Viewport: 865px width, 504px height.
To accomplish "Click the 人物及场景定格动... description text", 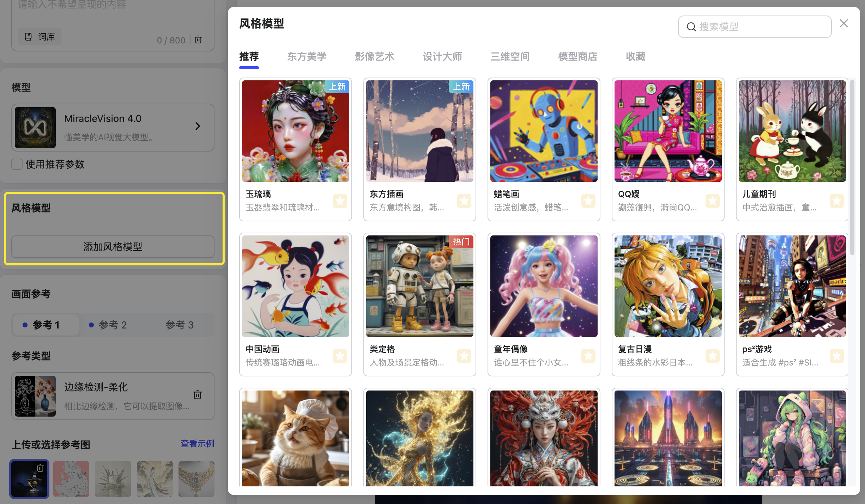I will point(407,363).
